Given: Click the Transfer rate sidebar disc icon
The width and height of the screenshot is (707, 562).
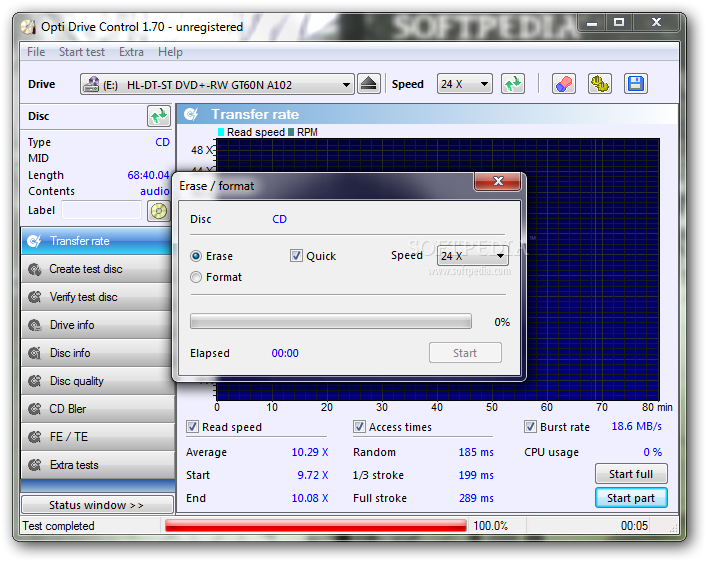Looking at the screenshot, I should [x=35, y=241].
